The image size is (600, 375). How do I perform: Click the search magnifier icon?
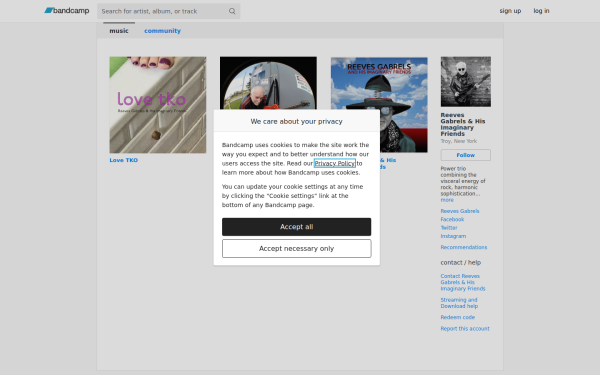tap(232, 11)
